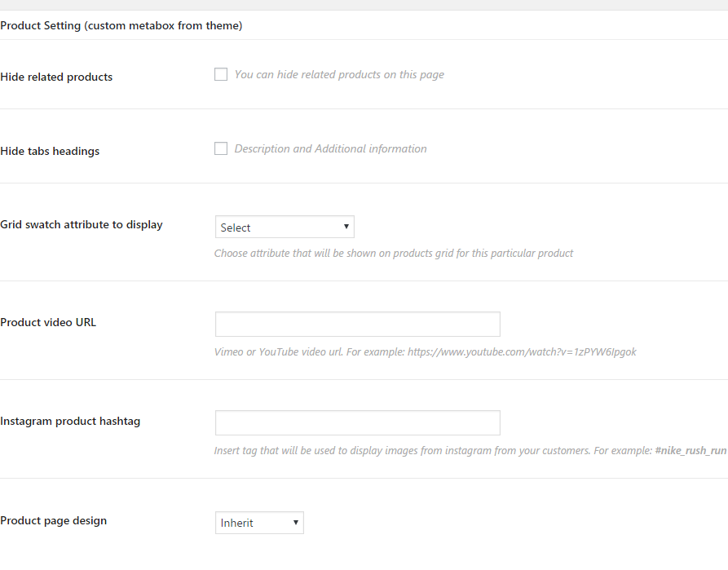Click the "Hide tabs headings" label
Image resolution: width=728 pixels, height=570 pixels.
(x=50, y=151)
